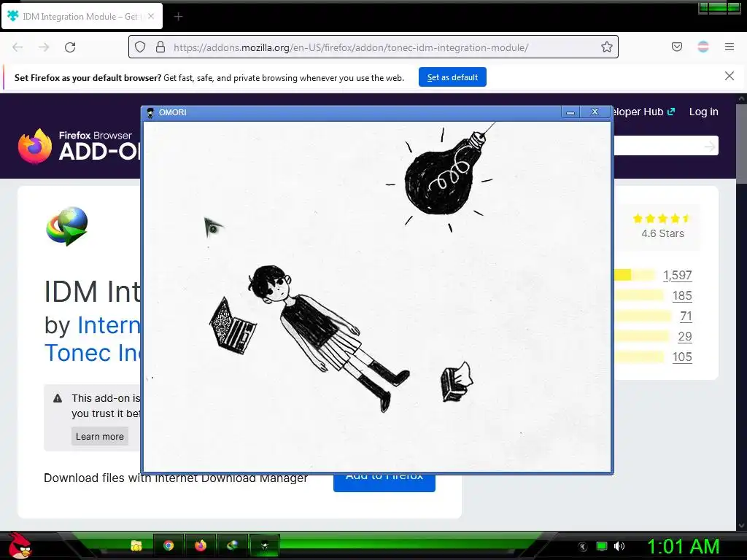Switch to Firefox from the taskbar
This screenshot has width=747, height=560.
coord(201,545)
